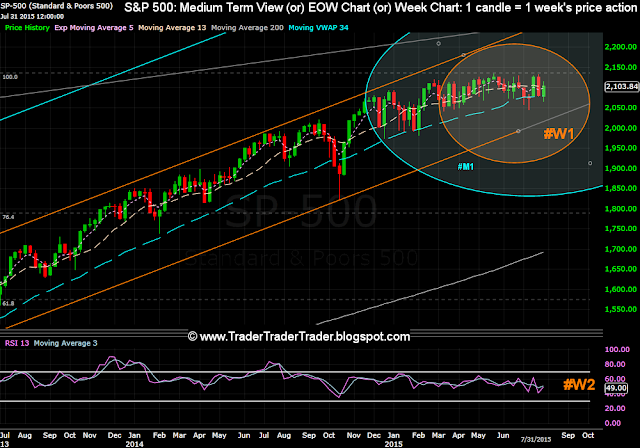Click the 0.00 label on RSI axis
Screen dimensions: 640x448
tap(613, 423)
